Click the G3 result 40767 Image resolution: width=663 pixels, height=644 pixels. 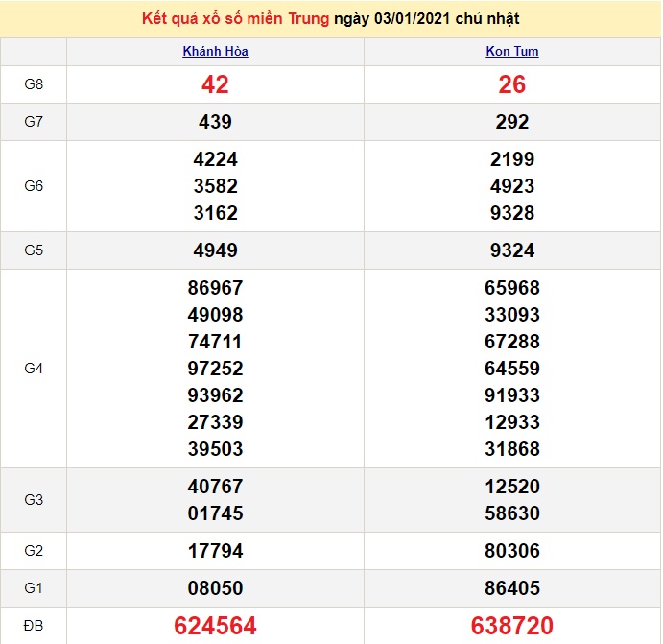coord(215,487)
